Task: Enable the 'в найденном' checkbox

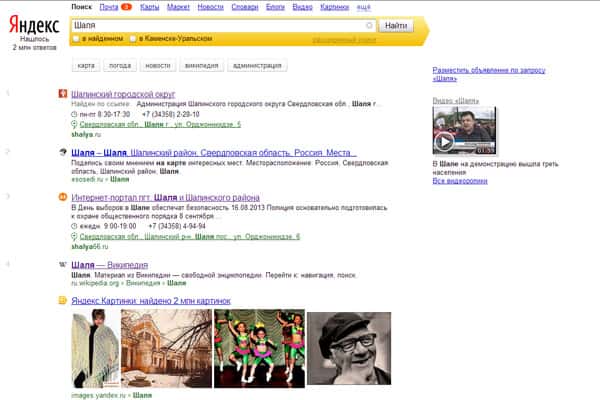Action: click(77, 39)
